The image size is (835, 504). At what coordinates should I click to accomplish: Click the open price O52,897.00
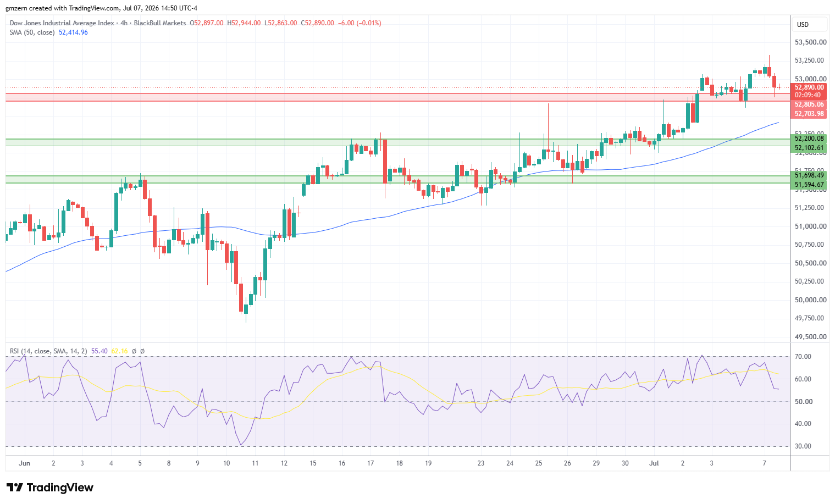pos(207,23)
